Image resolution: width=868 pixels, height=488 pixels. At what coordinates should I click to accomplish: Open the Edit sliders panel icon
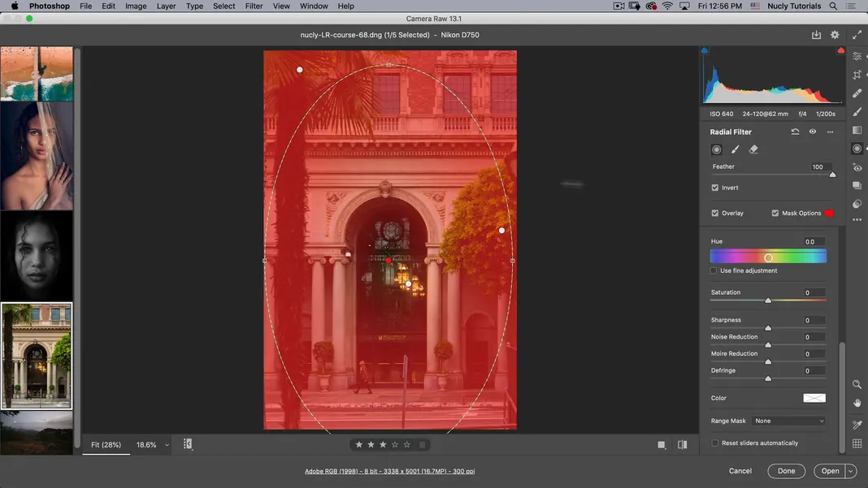pos(857,57)
